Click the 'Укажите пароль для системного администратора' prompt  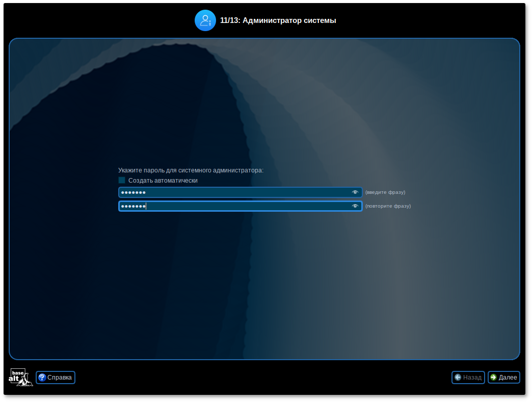191,170
